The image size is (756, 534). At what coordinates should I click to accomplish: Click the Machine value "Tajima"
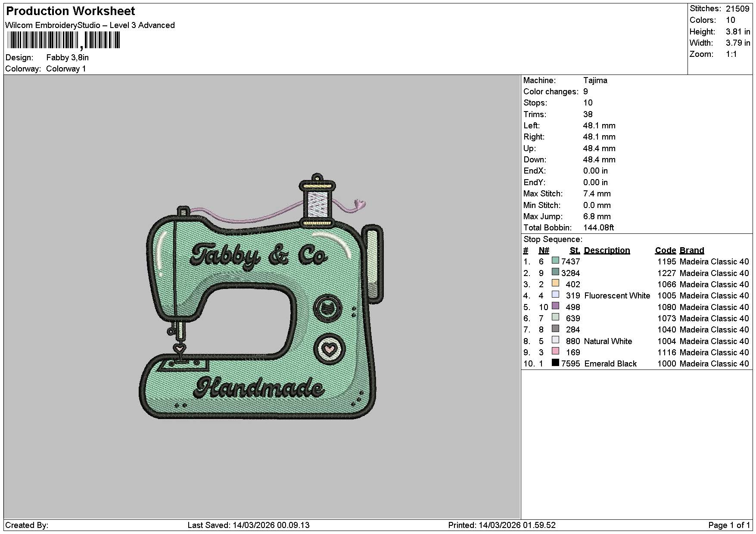(x=595, y=80)
